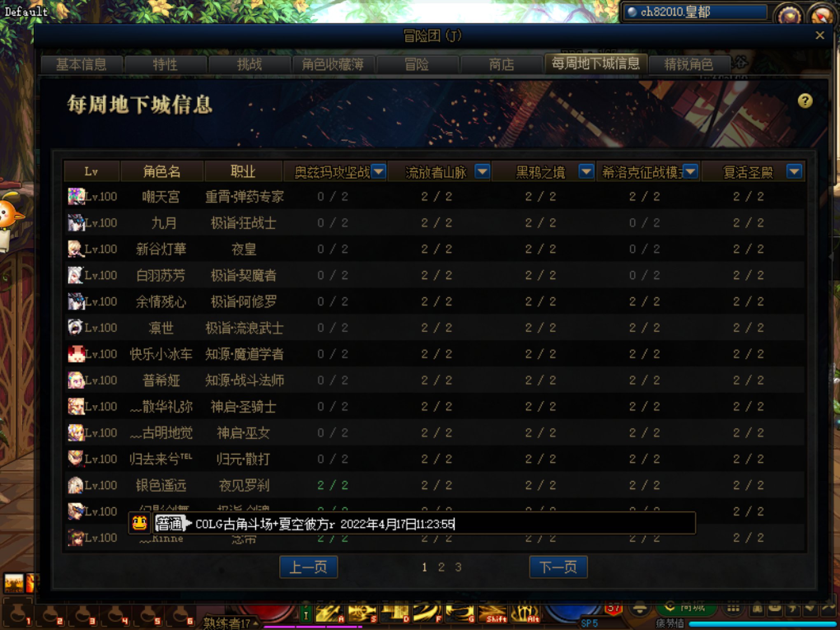The width and height of the screenshot is (840, 630).
Task: Click 九月's 0 / 2 希洛克 cell
Action: coord(644,223)
